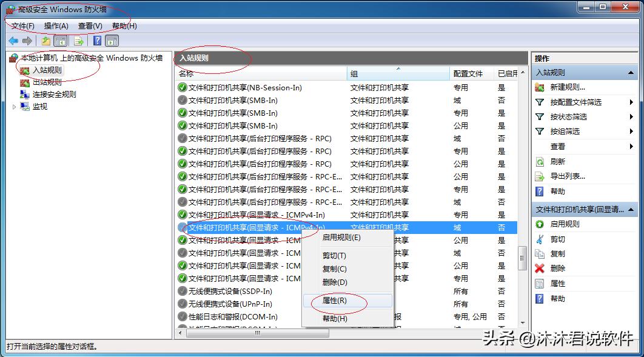
Task: Open help using the blue 帮助 toolbar icon
Action: click(x=97, y=41)
